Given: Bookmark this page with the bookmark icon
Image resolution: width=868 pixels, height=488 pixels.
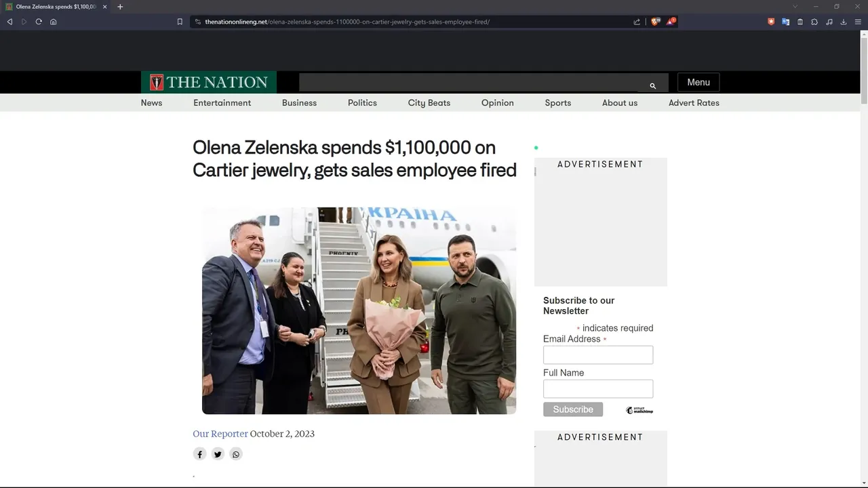Looking at the screenshot, I should click(180, 22).
